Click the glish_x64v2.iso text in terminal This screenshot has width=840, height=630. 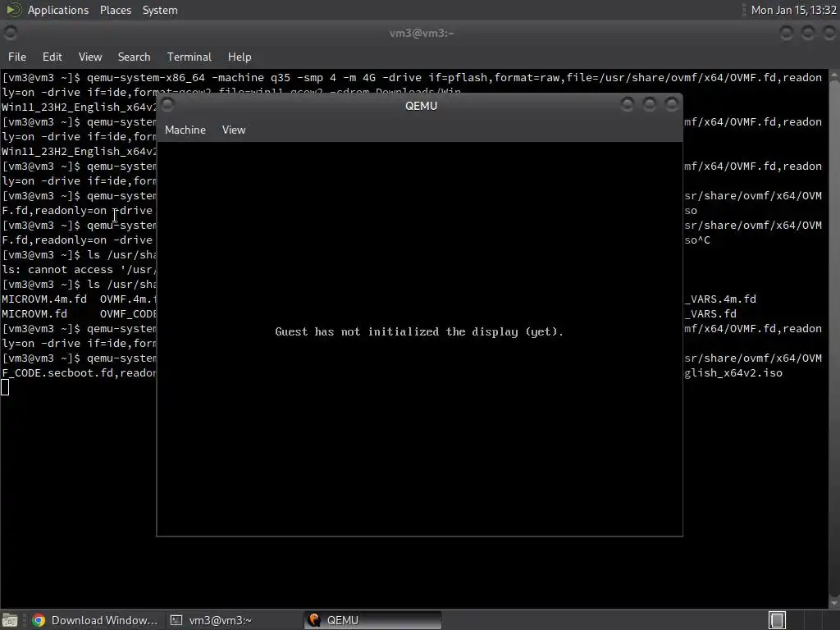pyautogui.click(x=733, y=373)
